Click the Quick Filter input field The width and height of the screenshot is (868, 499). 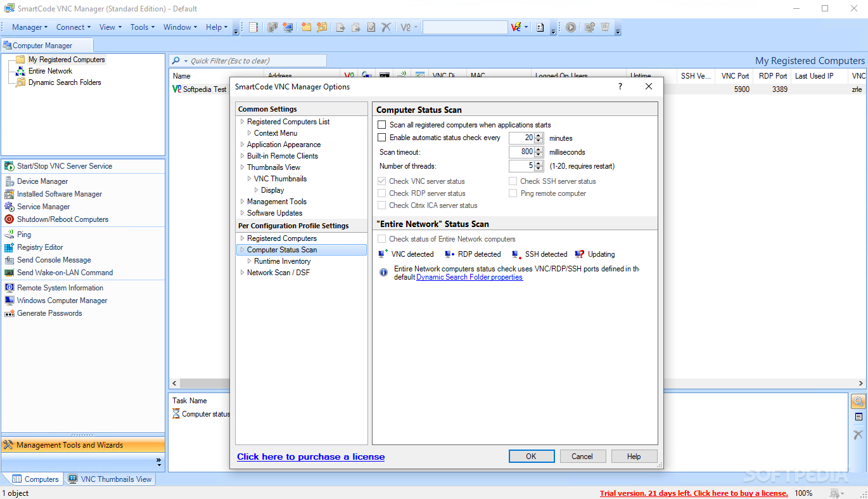257,61
